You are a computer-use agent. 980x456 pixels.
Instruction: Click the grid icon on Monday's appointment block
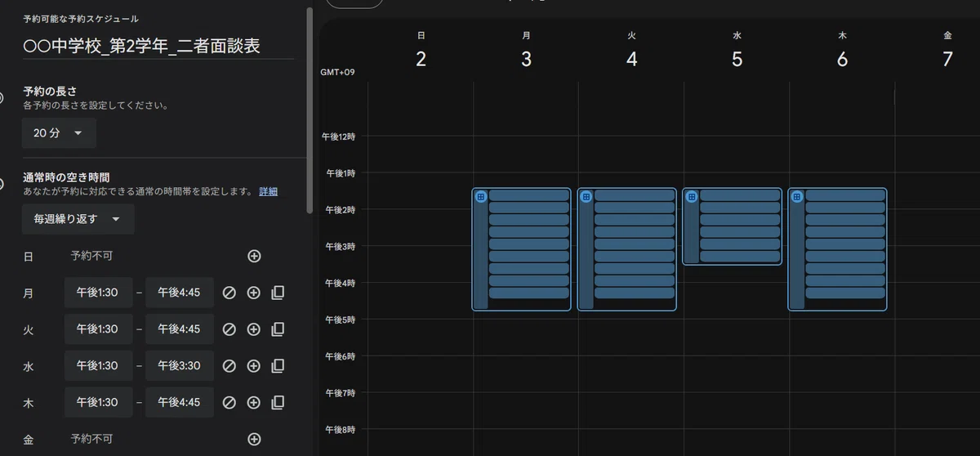(x=481, y=197)
